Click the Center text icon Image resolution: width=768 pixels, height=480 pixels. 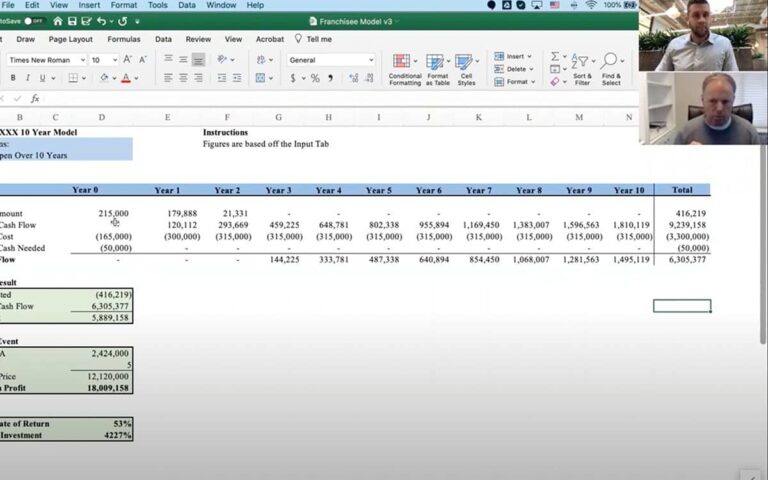tap(183, 77)
